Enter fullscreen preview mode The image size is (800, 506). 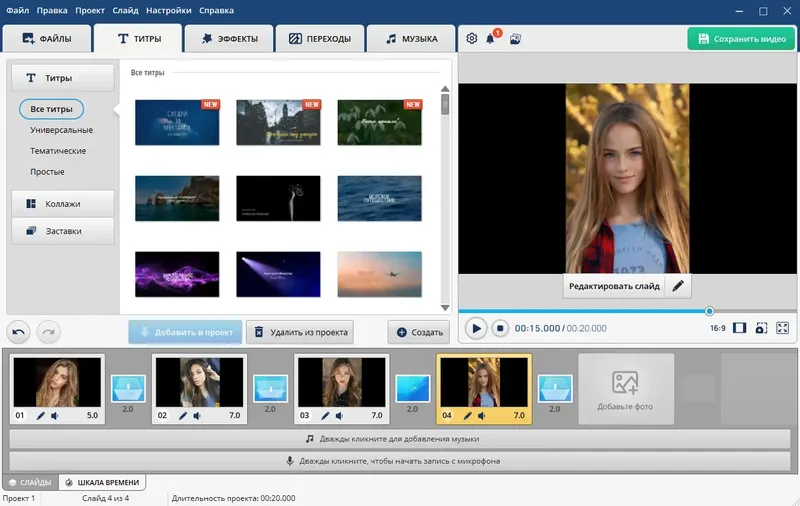(x=783, y=328)
